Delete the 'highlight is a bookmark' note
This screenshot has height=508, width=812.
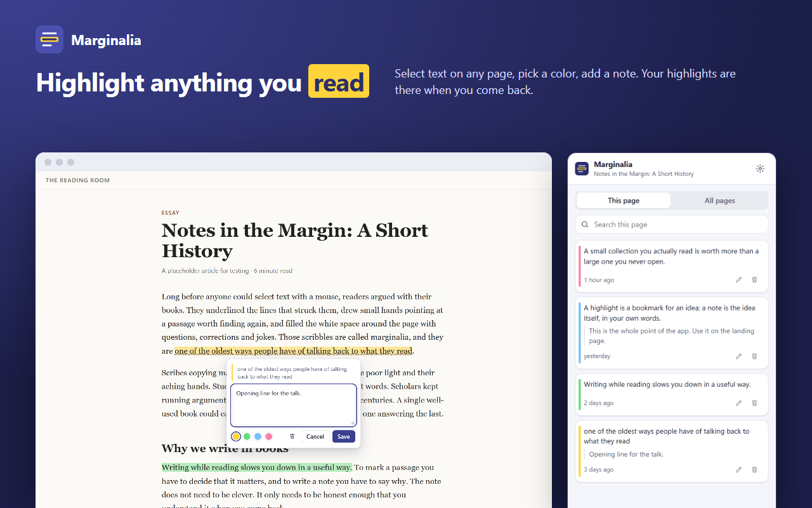click(754, 356)
